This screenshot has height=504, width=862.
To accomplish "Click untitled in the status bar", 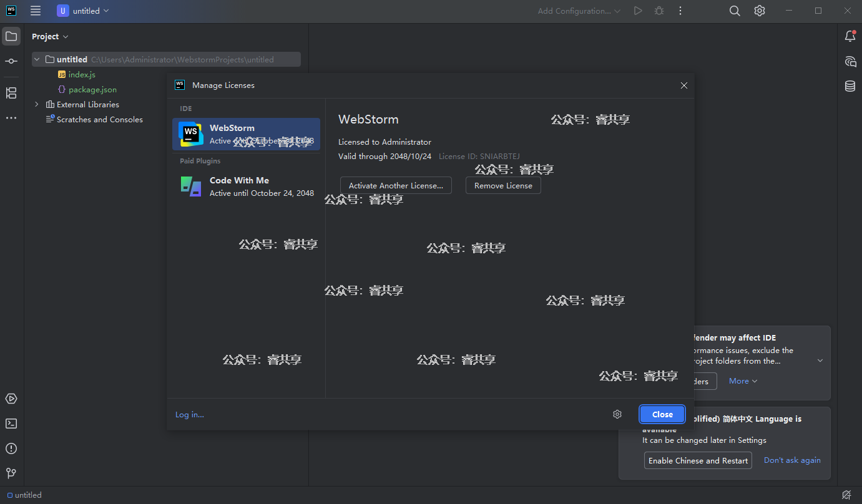I will (x=24, y=495).
